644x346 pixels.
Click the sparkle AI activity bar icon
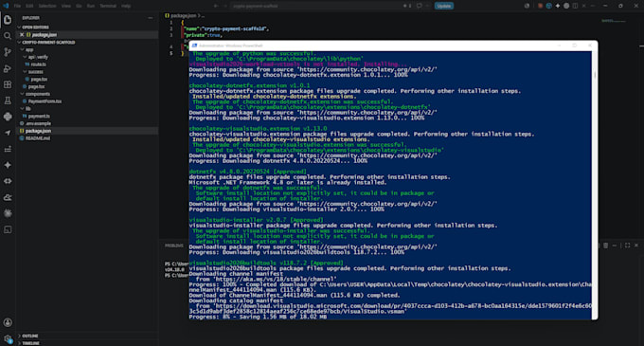pyautogui.click(x=8, y=165)
